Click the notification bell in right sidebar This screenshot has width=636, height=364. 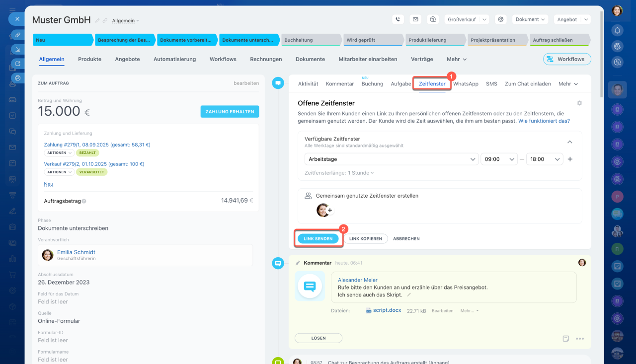[617, 30]
